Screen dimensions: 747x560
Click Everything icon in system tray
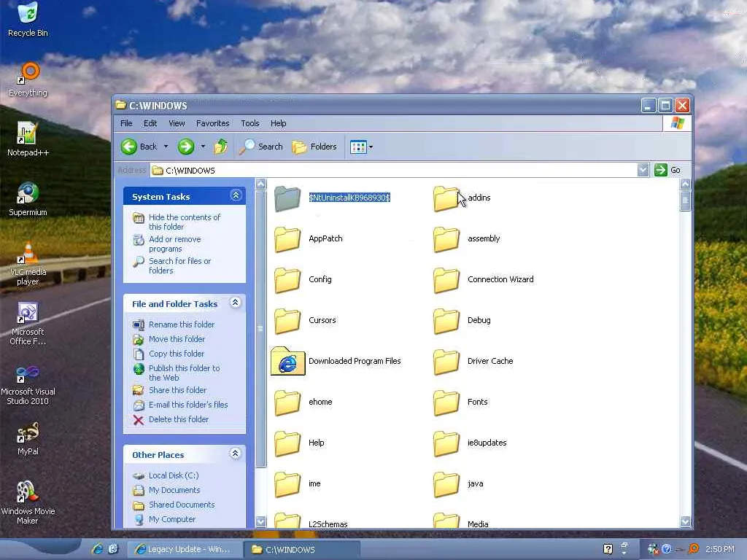coord(694,549)
